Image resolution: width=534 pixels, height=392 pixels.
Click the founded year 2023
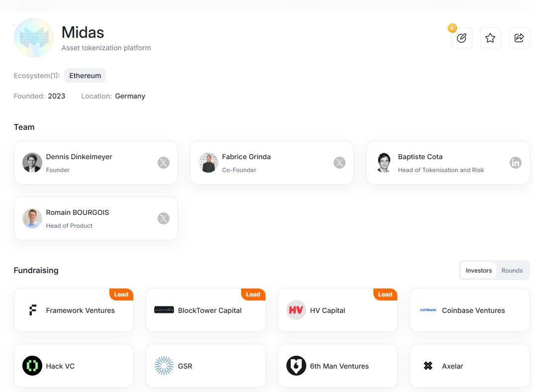(57, 96)
